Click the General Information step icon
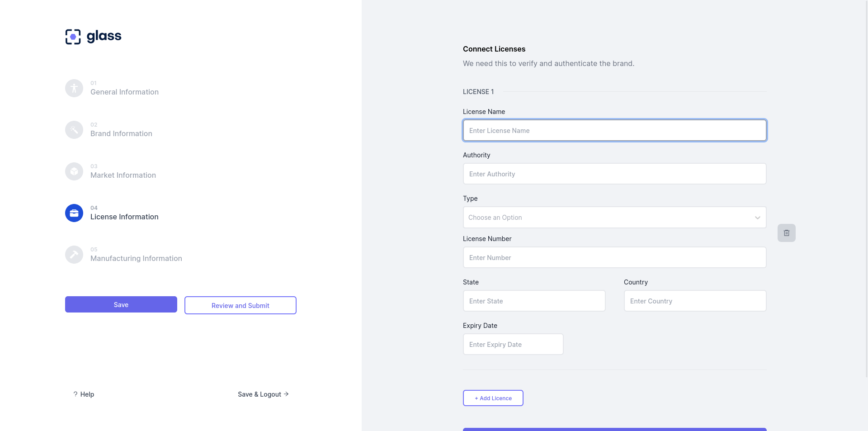Viewport: 868px width, 431px height. click(74, 88)
